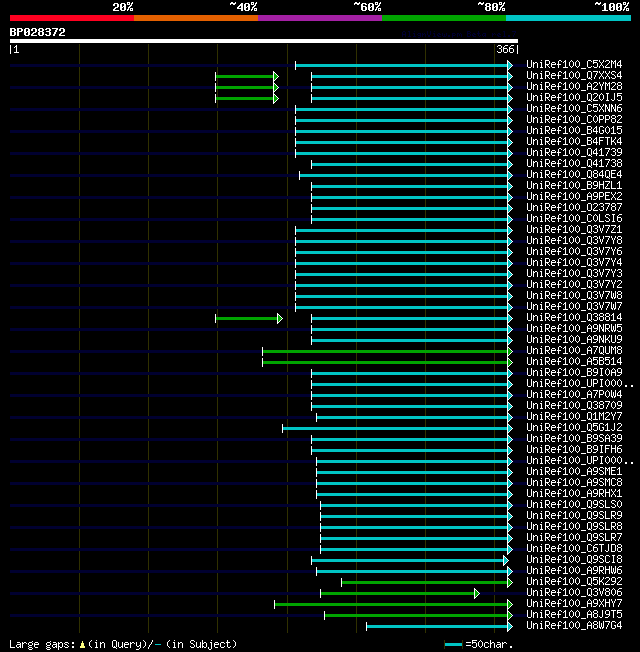The height and width of the screenshot is (652, 640).
Task: Select the UniRef100_B9SA39 label
Action: 574,438
